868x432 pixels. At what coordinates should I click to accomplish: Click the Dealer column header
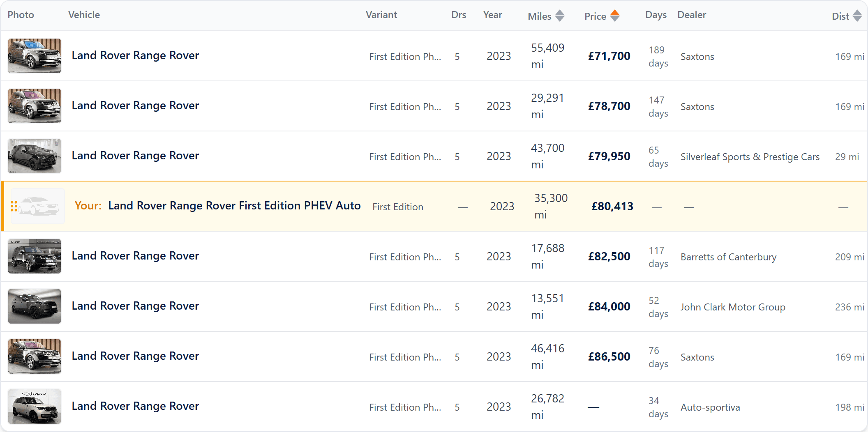tap(692, 15)
